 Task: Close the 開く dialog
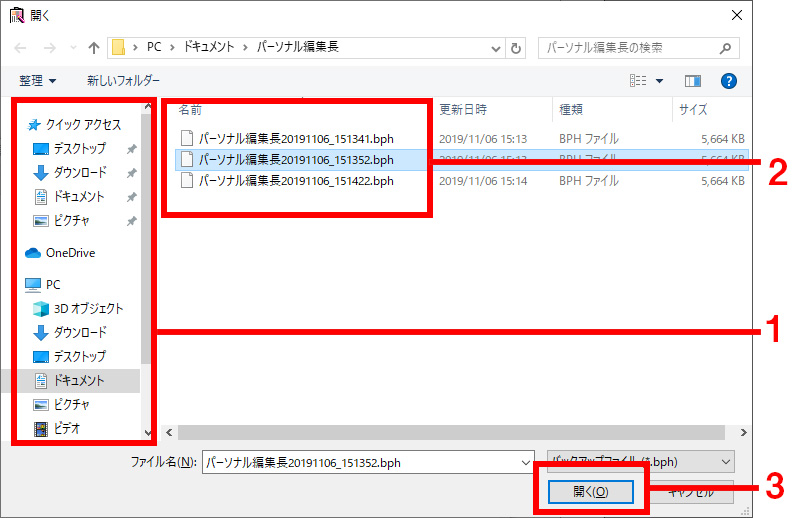click(736, 15)
